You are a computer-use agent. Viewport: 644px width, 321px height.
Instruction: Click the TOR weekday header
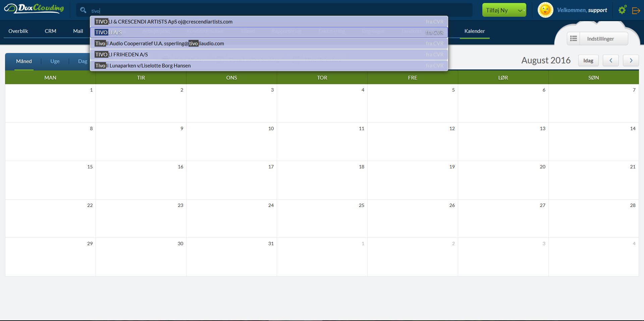pyautogui.click(x=322, y=77)
